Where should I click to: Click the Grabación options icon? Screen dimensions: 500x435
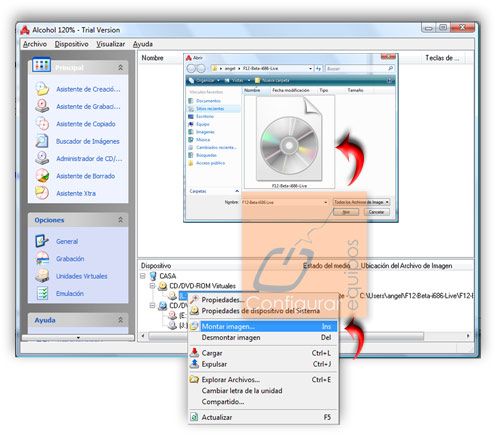(42, 258)
